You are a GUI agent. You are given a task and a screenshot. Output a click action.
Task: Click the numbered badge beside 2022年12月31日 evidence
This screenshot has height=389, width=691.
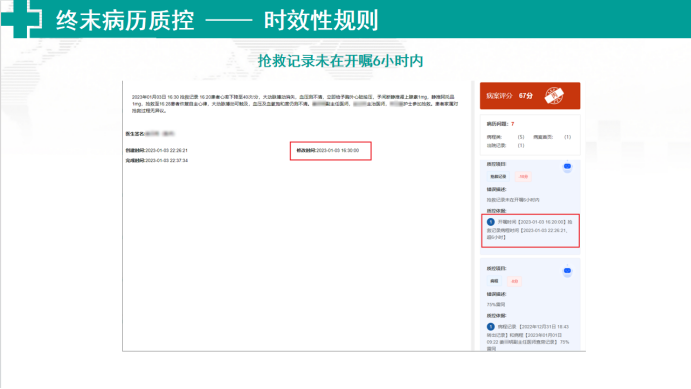pyautogui.click(x=490, y=327)
